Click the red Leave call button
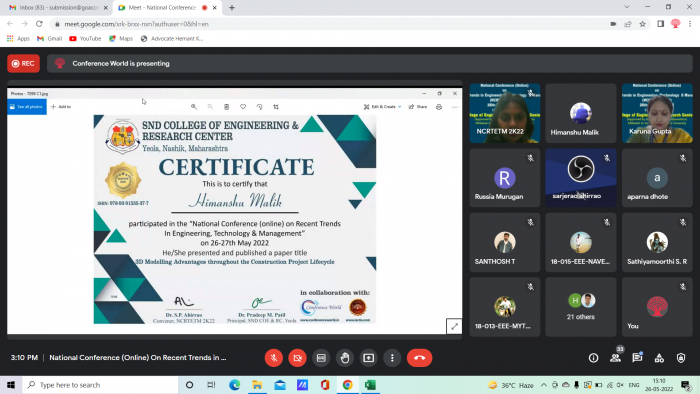The width and height of the screenshot is (700, 394). [419, 358]
